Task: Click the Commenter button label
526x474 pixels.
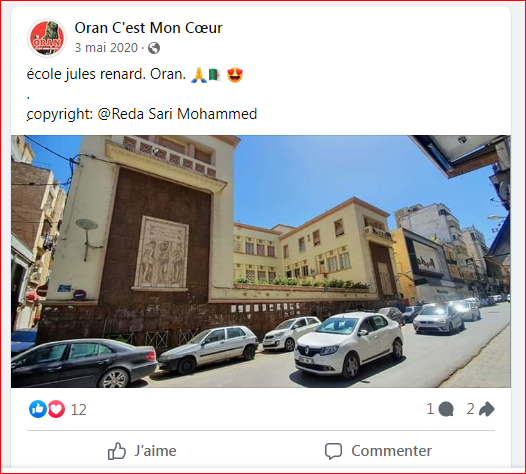Action: (x=391, y=451)
